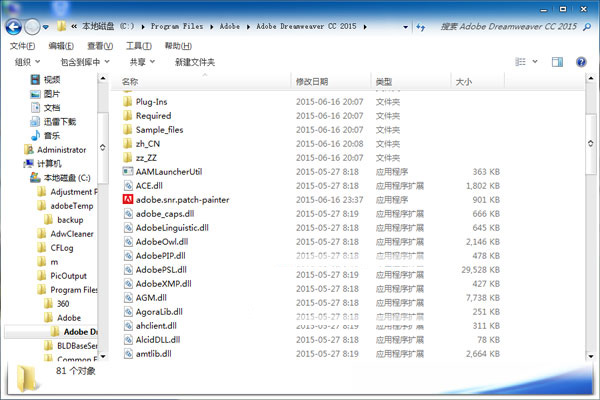Open the 工具(T) menu
Viewport: 600px width, 400px height.
click(x=139, y=46)
